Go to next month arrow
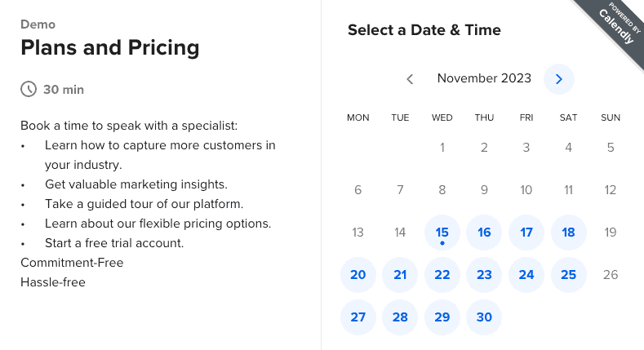The height and width of the screenshot is (350, 644). (558, 79)
